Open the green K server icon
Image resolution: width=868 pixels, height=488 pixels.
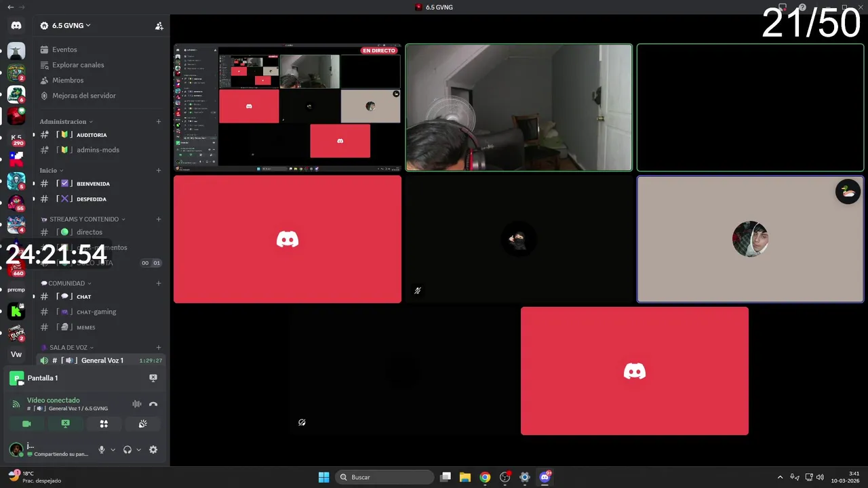(x=16, y=312)
